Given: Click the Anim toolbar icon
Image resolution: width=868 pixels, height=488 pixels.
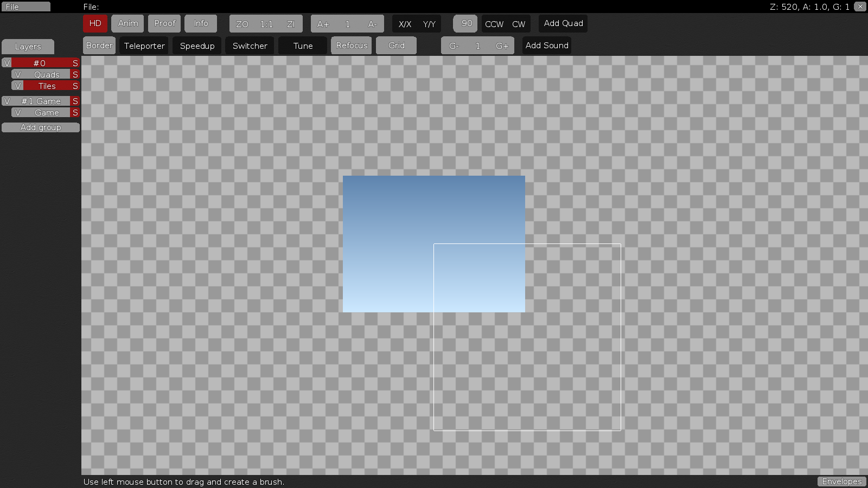Looking at the screenshot, I should point(127,23).
